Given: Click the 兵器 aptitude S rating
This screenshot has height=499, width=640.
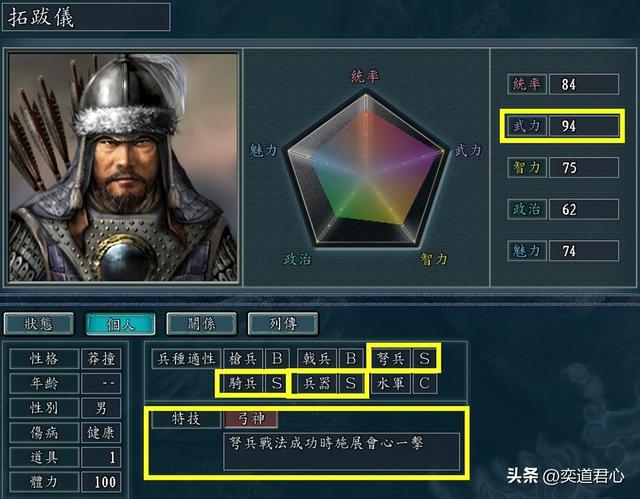Looking at the screenshot, I should (351, 383).
